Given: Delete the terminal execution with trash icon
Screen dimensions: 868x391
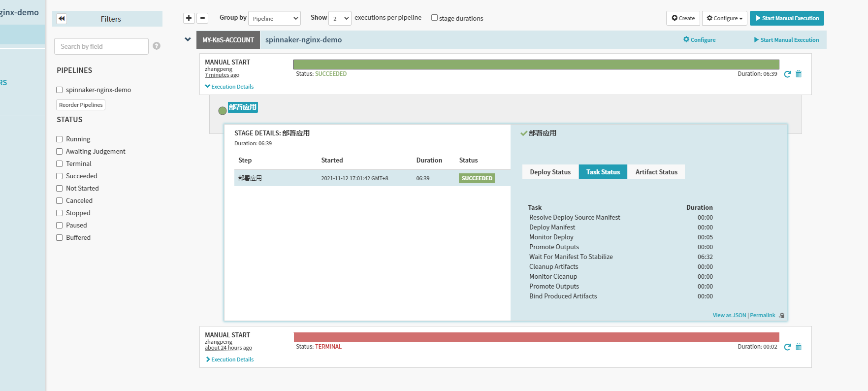Looking at the screenshot, I should 799,347.
